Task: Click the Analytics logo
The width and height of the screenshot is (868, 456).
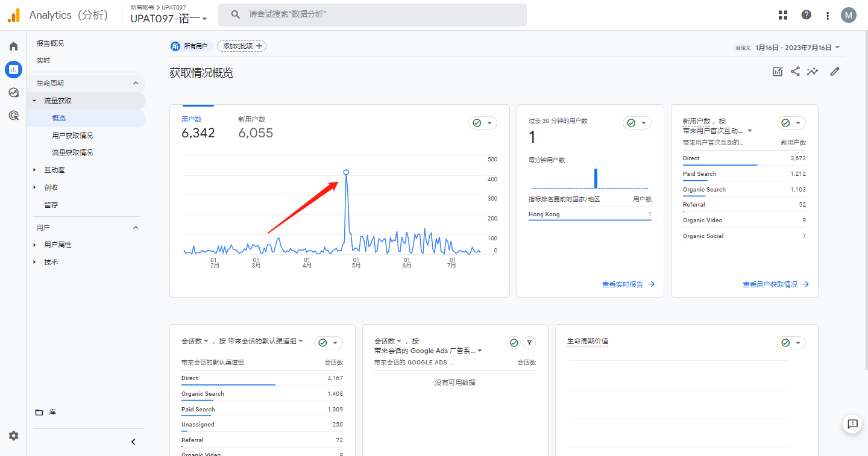Action: pyautogui.click(x=13, y=15)
